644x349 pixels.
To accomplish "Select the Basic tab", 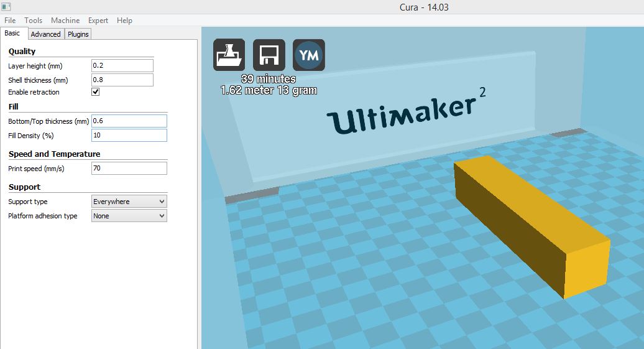I will coord(12,34).
